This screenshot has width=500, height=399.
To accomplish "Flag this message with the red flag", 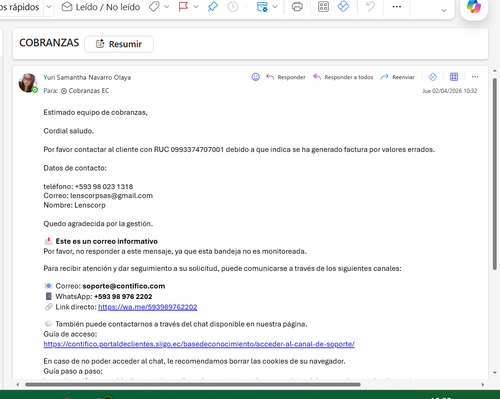I will coord(183,7).
